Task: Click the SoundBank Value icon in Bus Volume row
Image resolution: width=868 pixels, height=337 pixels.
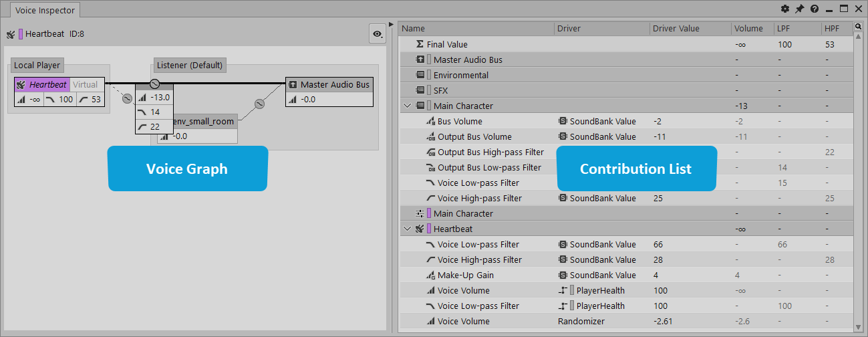Action: pos(563,122)
